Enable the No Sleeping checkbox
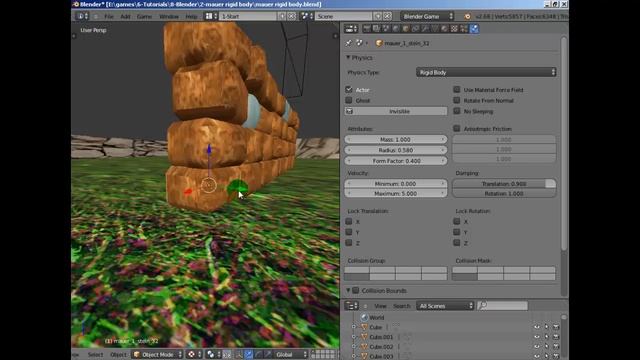Image resolution: width=640 pixels, height=360 pixels. point(457,111)
